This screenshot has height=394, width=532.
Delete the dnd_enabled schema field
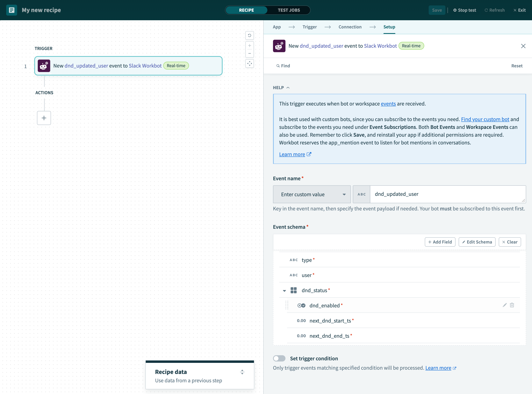pyautogui.click(x=512, y=305)
